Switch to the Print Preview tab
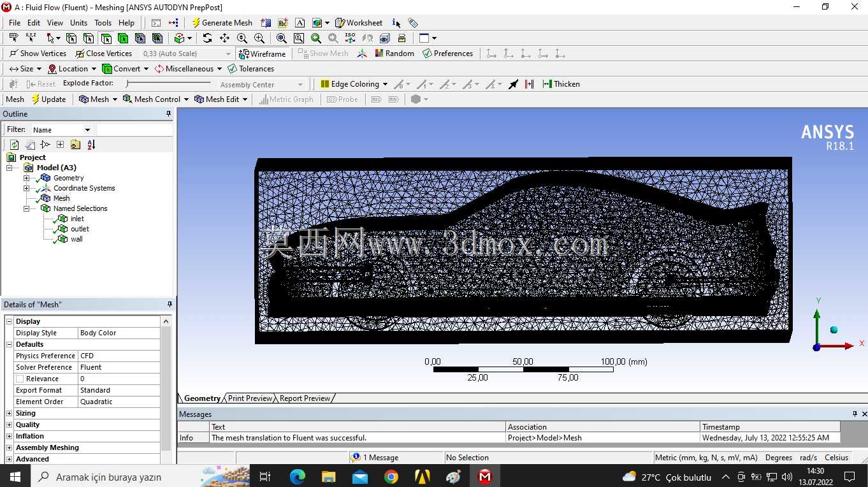The image size is (868, 487). click(250, 398)
